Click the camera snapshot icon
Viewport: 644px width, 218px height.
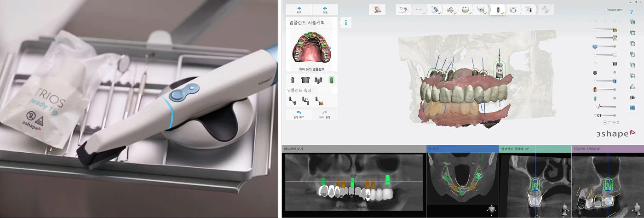tap(632, 98)
